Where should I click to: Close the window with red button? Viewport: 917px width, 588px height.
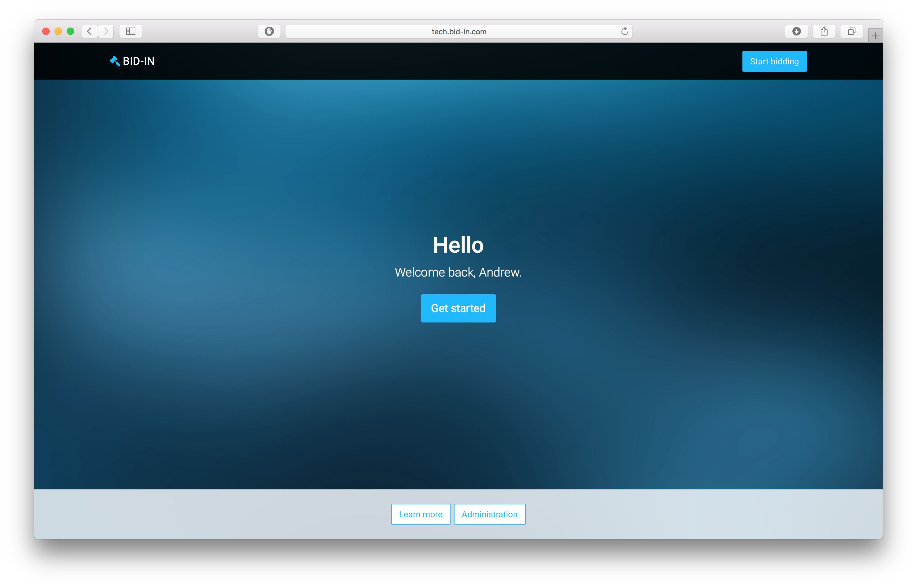46,31
